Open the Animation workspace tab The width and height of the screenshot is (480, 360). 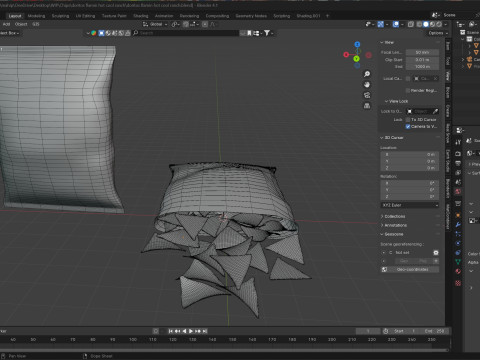point(164,16)
